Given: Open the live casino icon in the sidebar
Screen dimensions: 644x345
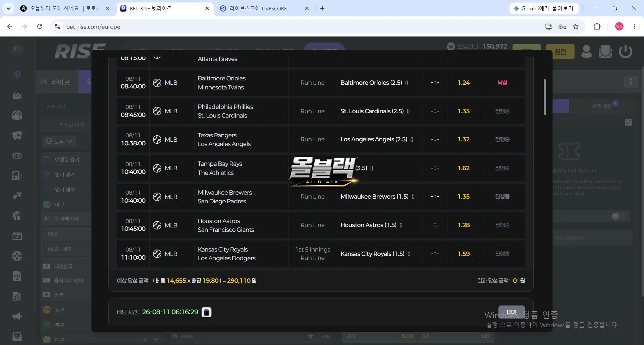Looking at the screenshot, I should [17, 95].
